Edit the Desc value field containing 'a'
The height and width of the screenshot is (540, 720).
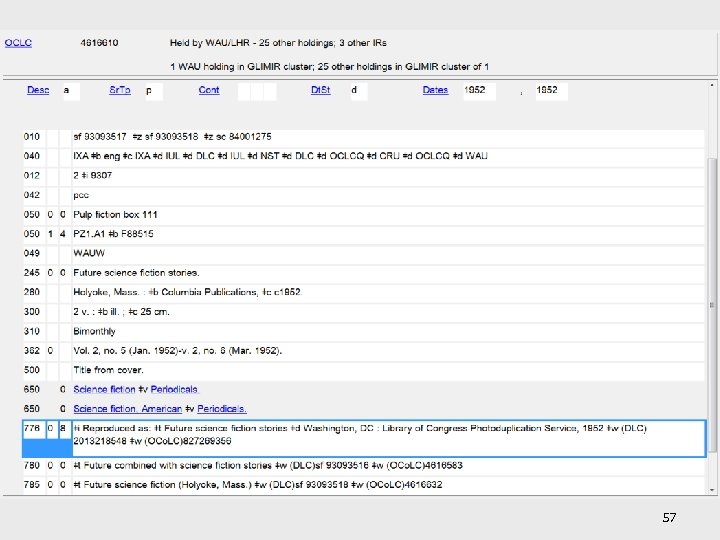(x=71, y=91)
